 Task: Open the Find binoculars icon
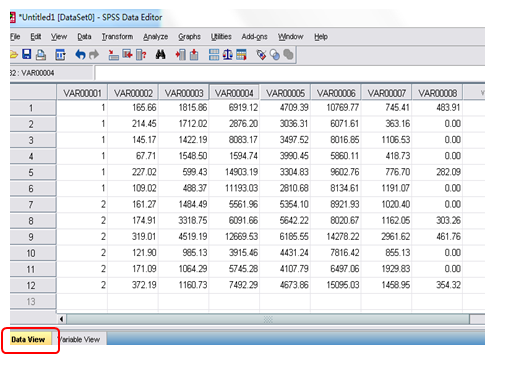(x=160, y=54)
